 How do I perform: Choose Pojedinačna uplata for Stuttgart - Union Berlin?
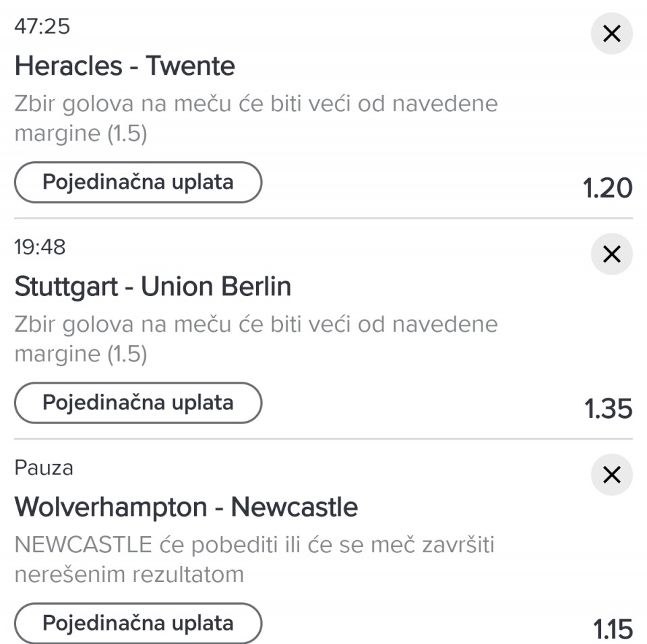pyautogui.click(x=137, y=403)
